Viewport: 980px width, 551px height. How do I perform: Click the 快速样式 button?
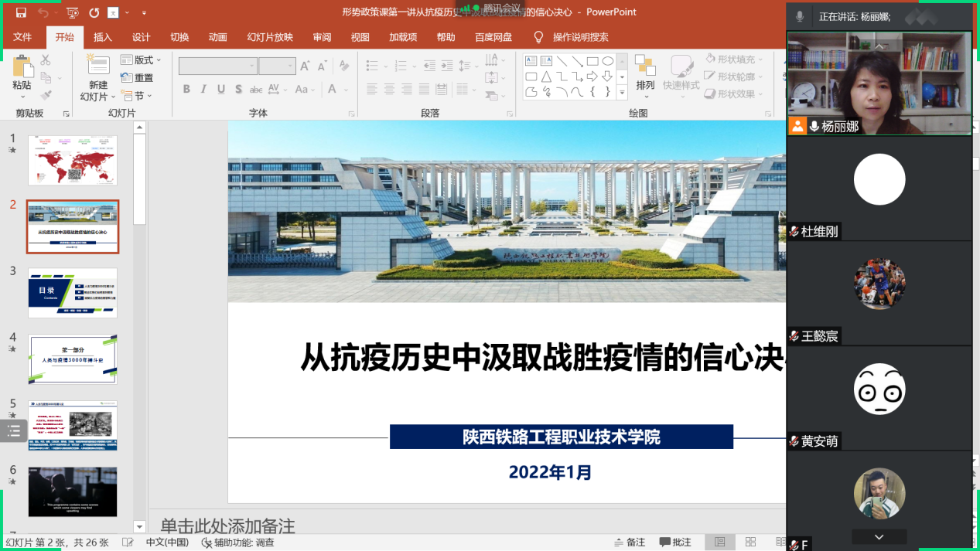[x=681, y=76]
